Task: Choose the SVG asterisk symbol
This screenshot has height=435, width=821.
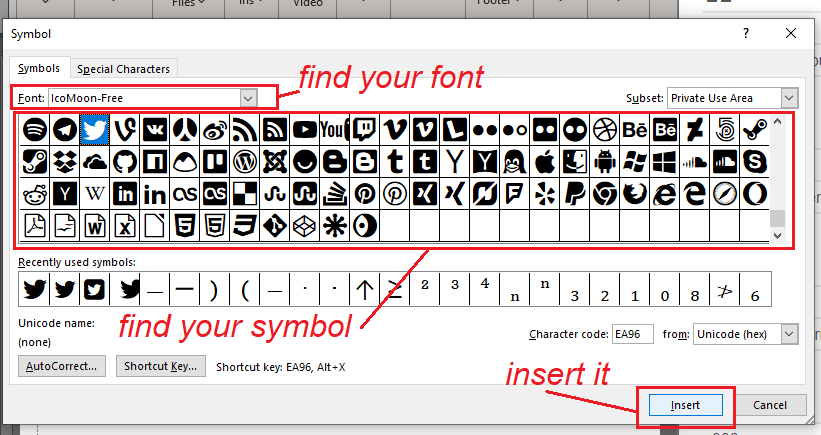Action: click(335, 226)
